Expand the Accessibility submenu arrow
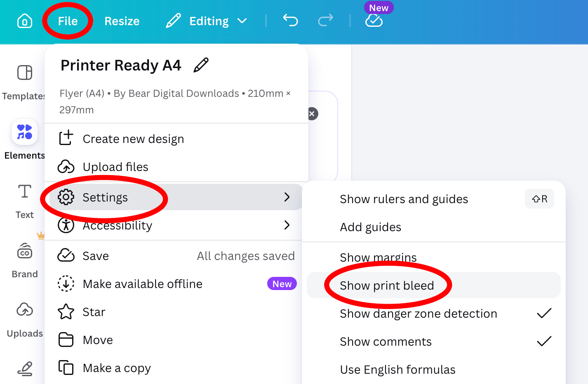The image size is (588, 384). click(287, 225)
